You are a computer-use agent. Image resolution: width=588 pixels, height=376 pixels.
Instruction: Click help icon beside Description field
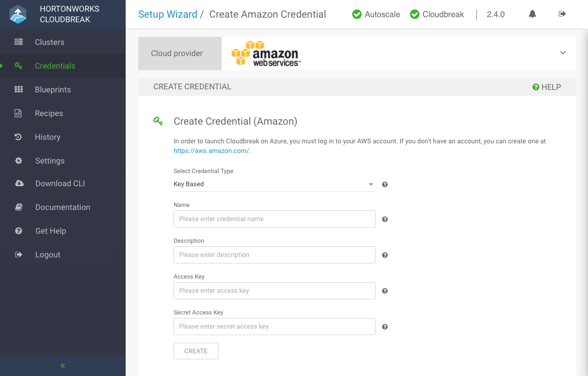pos(385,255)
